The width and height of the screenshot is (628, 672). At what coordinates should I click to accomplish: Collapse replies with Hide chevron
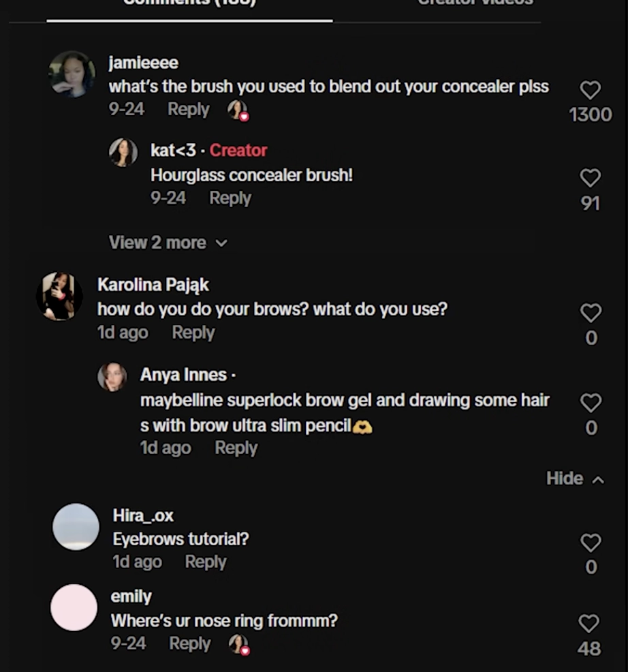click(575, 478)
